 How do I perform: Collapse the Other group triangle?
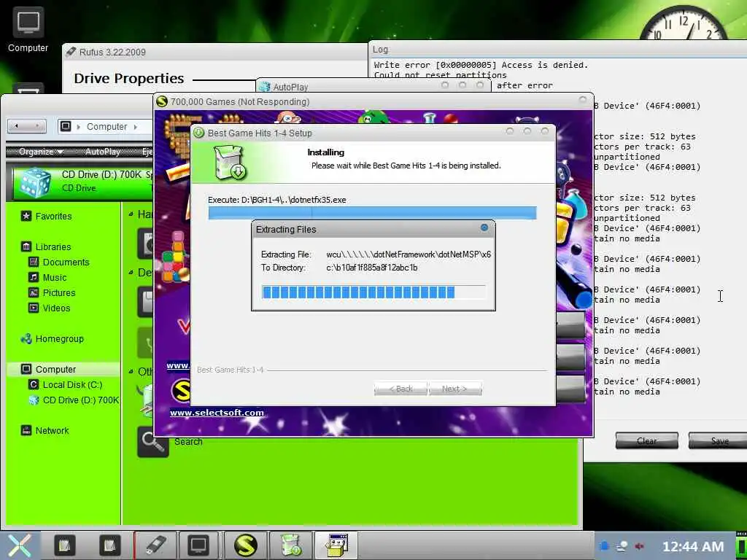pyautogui.click(x=131, y=371)
